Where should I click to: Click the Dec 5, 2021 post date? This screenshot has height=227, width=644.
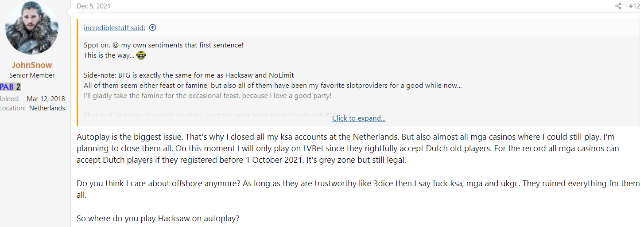coord(93,6)
